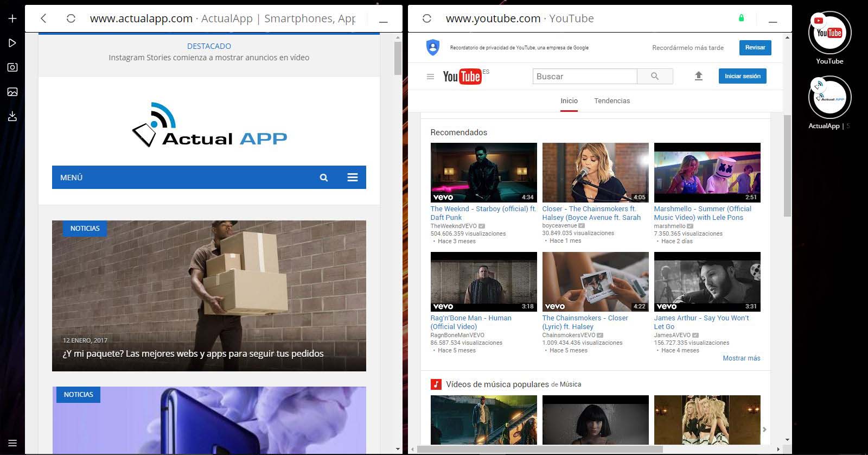Take a snapshot using the camera icon
Viewport: 868px width, 455px height.
click(x=12, y=67)
